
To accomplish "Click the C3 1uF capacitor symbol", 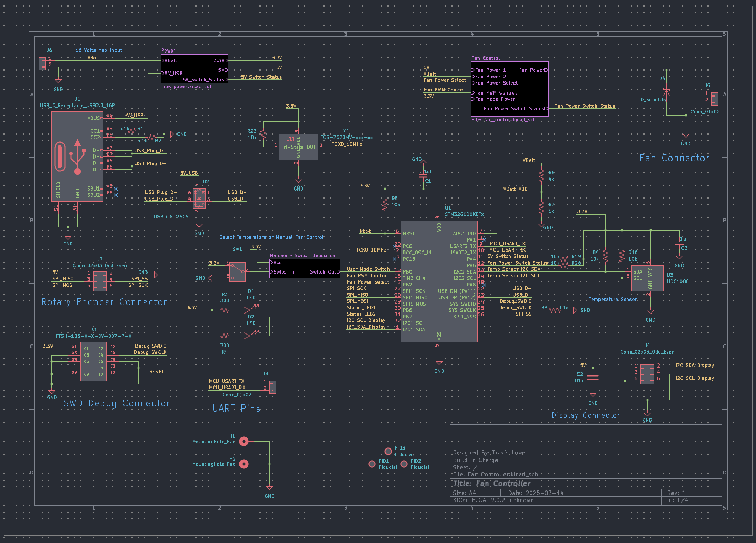I will 679,243.
